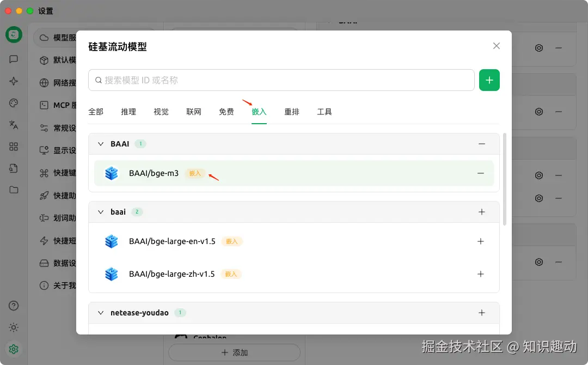Screen dimensions: 588x365
Task: Click the BAAI/bge-large-en-v1.5 model name
Action: tap(172, 241)
